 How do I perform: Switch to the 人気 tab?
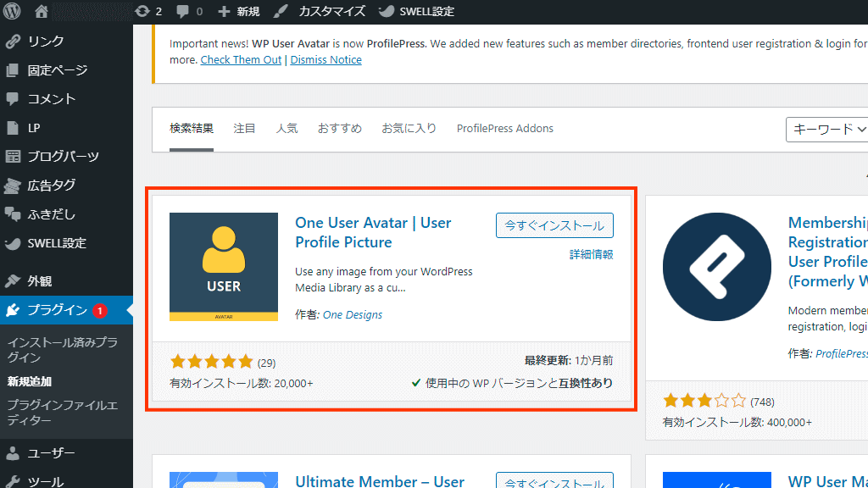(287, 129)
